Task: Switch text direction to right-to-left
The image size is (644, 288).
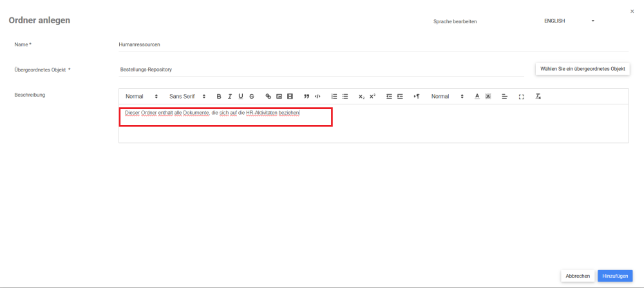Action: 417,97
